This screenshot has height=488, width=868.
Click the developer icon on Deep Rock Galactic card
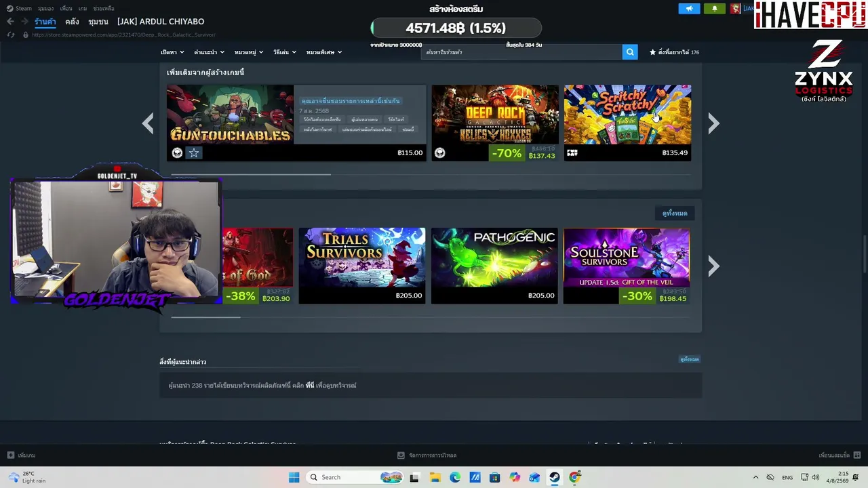[x=440, y=153]
